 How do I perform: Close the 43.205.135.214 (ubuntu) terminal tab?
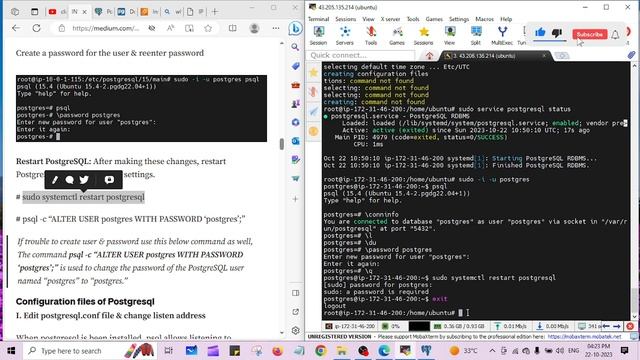click(x=544, y=56)
